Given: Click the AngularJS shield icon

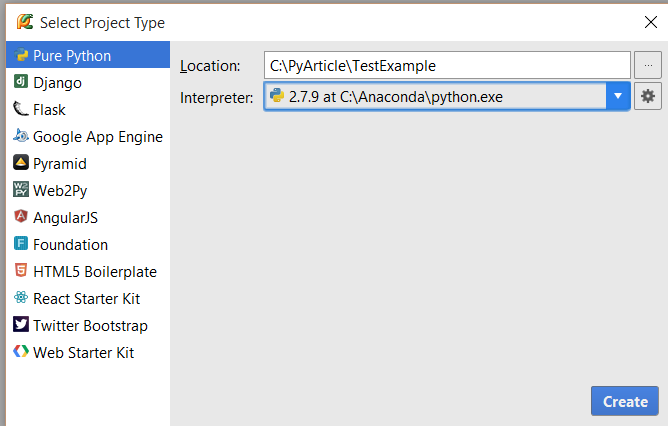Looking at the screenshot, I should click(21, 216).
